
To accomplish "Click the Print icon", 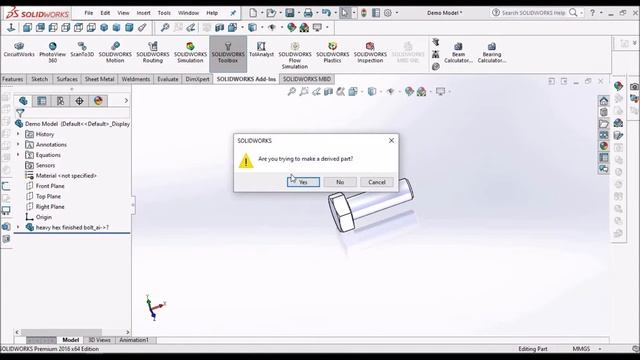I will tap(308, 13).
